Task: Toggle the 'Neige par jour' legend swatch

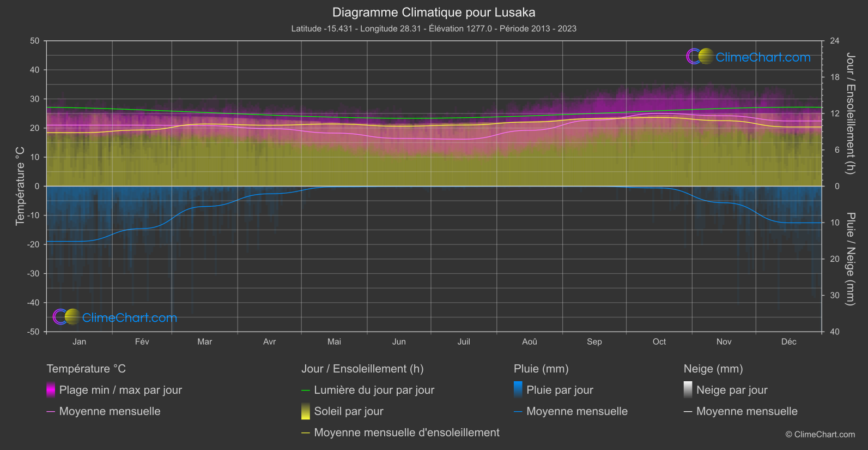Action: click(688, 390)
